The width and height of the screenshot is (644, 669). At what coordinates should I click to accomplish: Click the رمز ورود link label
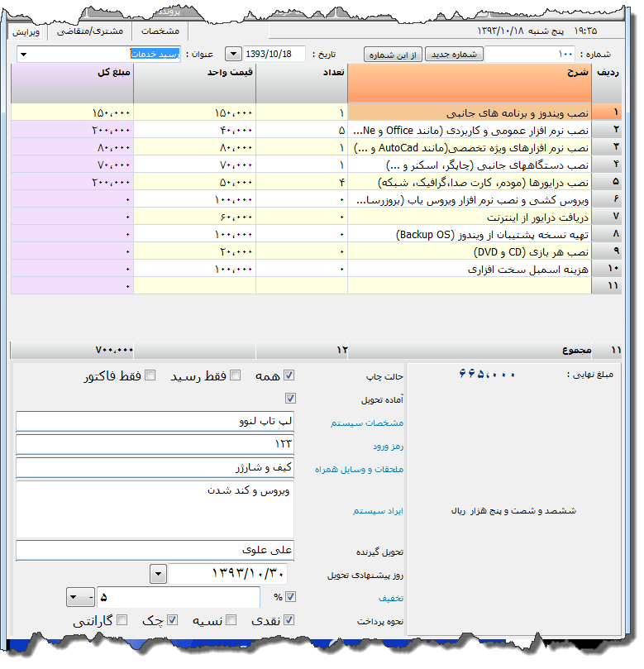coord(388,446)
